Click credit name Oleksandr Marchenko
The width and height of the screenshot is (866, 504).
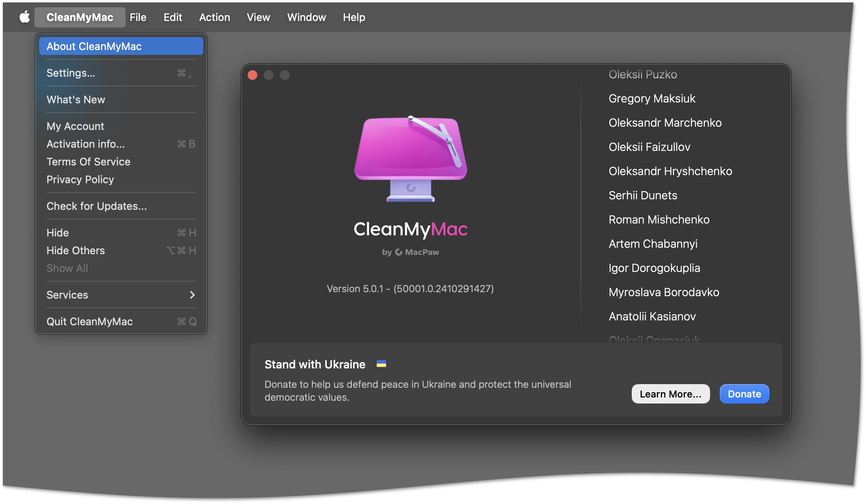665,123
